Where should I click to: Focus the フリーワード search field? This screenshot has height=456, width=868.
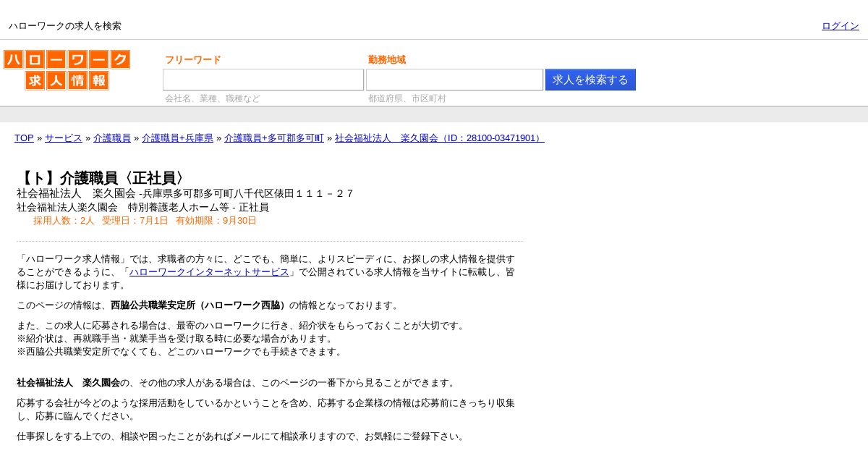coord(263,80)
